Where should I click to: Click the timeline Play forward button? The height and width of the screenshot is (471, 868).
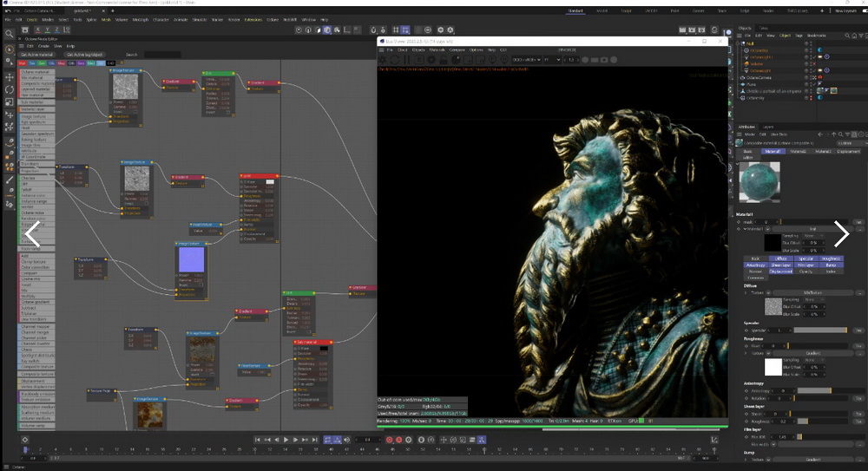[x=286, y=440]
